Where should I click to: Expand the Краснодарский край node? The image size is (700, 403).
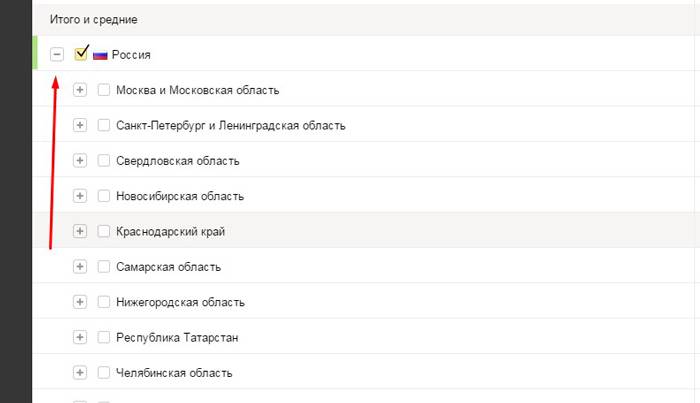click(x=81, y=231)
